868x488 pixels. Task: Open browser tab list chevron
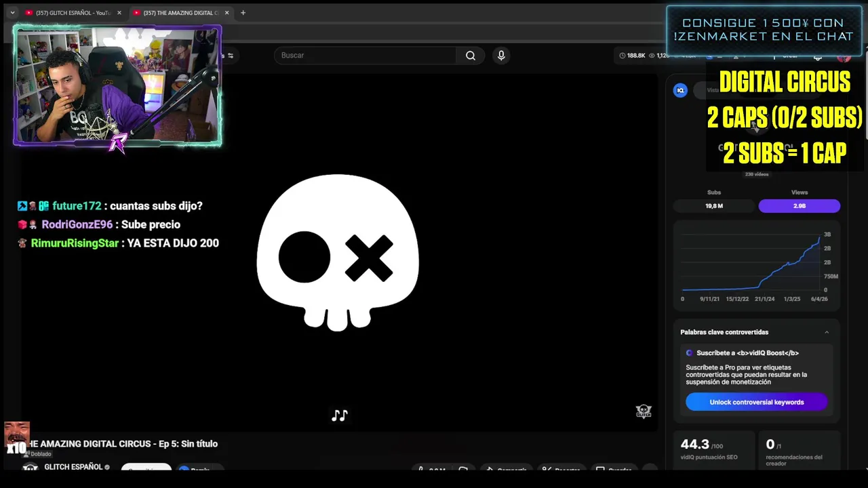click(x=12, y=12)
